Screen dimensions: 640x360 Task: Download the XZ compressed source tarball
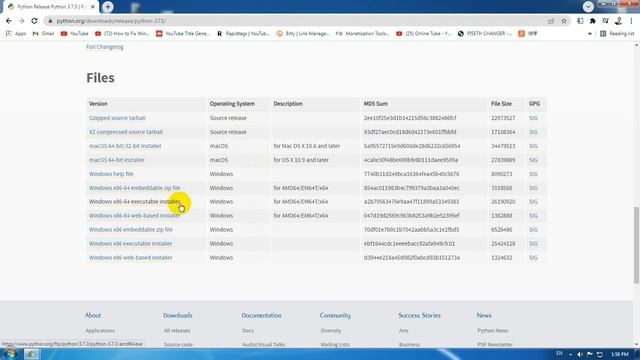(x=126, y=132)
